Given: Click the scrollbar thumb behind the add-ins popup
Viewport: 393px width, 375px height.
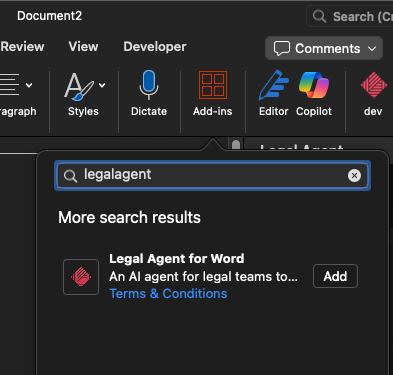Looking at the screenshot, I should pyautogui.click(x=236, y=145).
